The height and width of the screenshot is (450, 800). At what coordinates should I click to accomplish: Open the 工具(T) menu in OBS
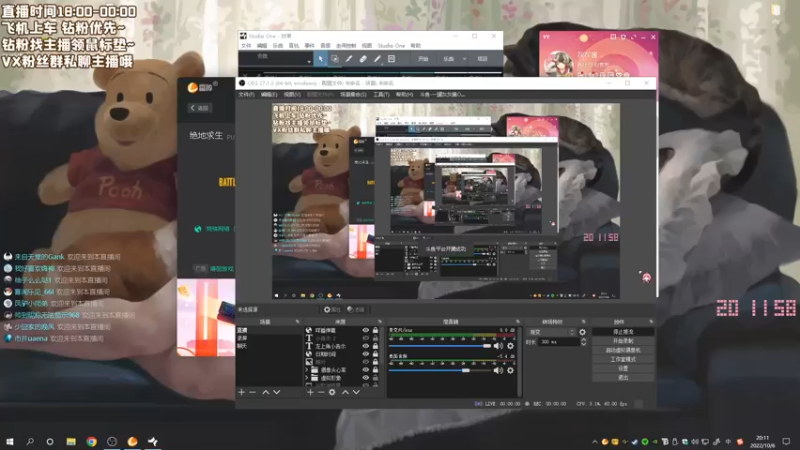point(381,94)
